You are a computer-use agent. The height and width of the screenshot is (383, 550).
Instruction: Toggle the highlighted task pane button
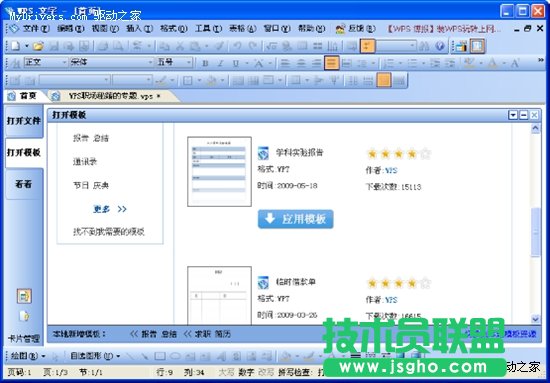pyautogui.click(x=477, y=46)
